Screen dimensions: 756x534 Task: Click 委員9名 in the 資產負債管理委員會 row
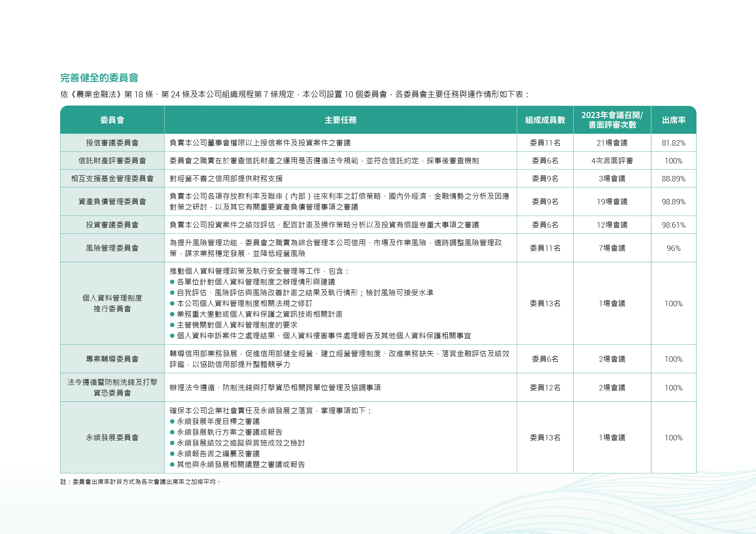[x=545, y=201]
